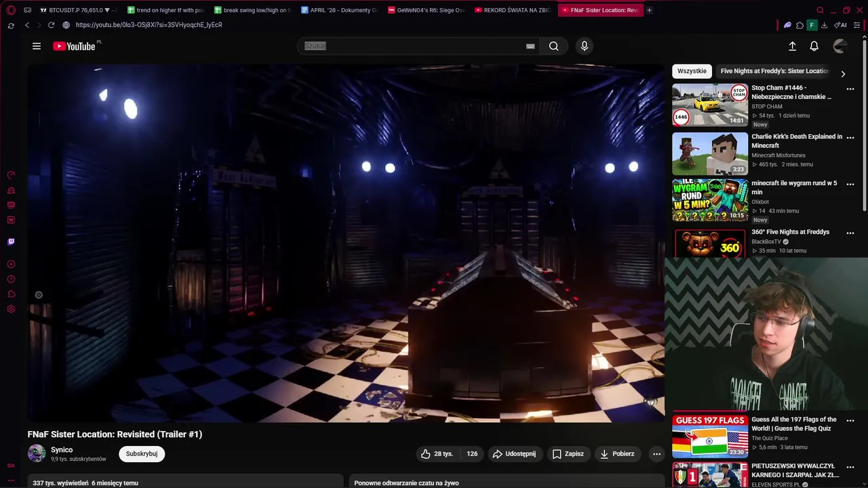
Task: Open options for Guess 197 Flags video
Action: tap(850, 420)
